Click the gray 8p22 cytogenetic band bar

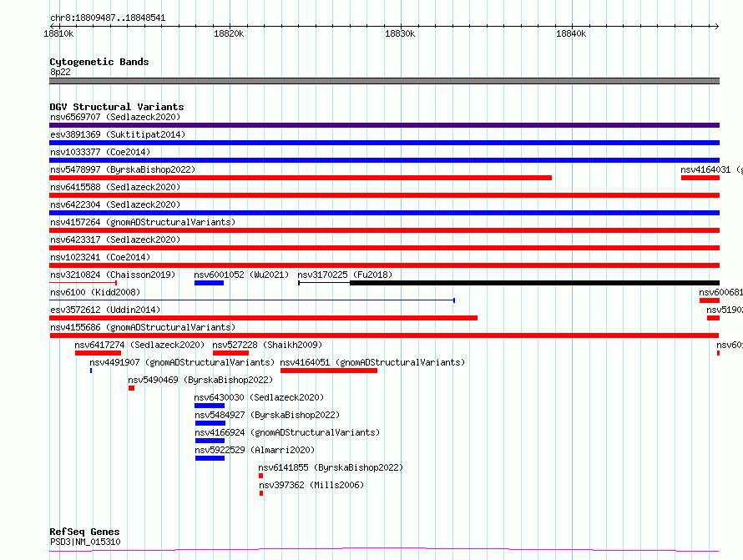(x=384, y=81)
